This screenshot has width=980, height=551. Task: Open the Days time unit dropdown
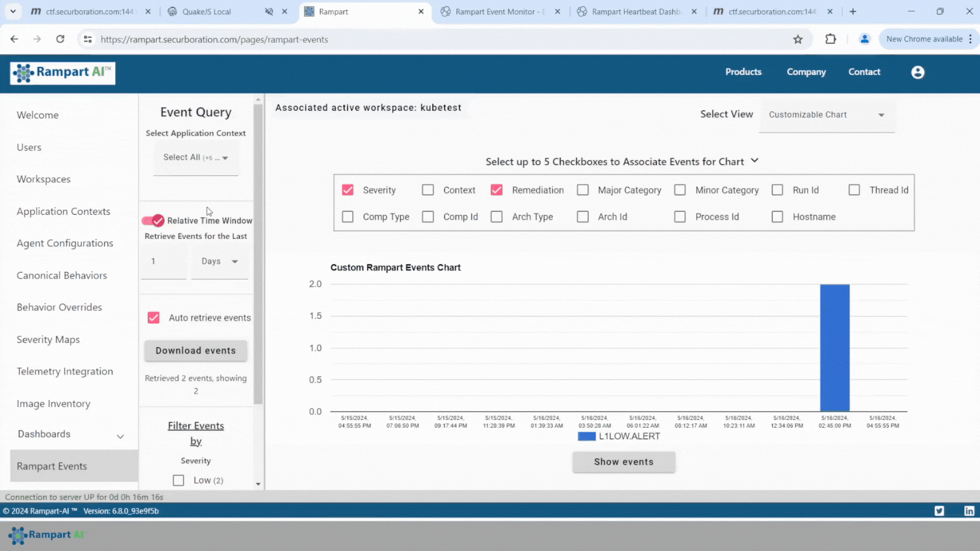pyautogui.click(x=219, y=262)
